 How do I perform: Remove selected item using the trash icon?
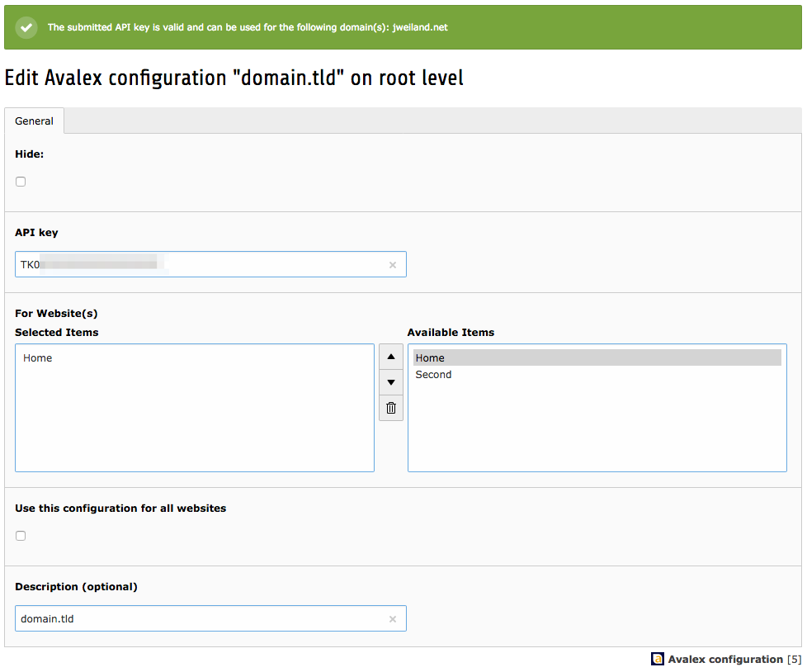click(x=390, y=408)
